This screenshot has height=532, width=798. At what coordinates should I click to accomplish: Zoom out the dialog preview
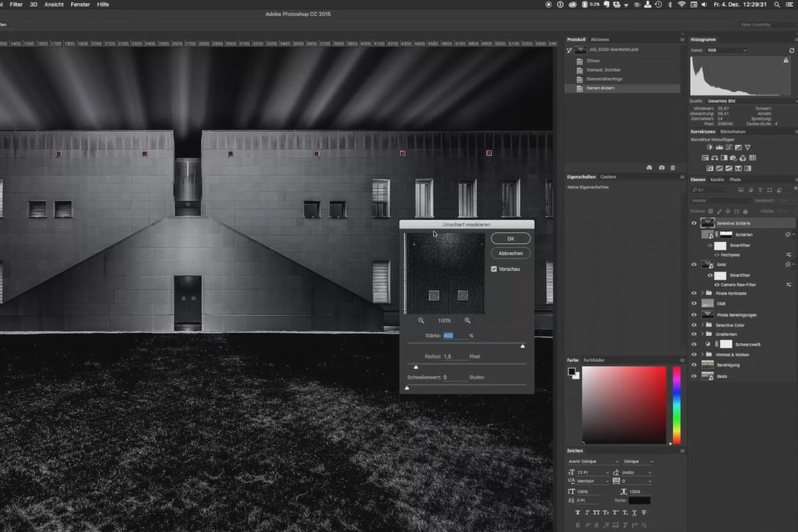421,321
